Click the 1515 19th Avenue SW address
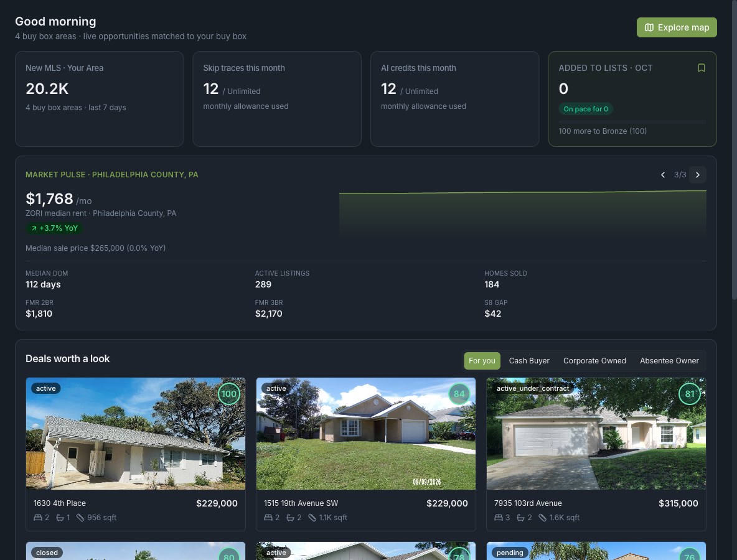The height and width of the screenshot is (560, 737). [301, 503]
